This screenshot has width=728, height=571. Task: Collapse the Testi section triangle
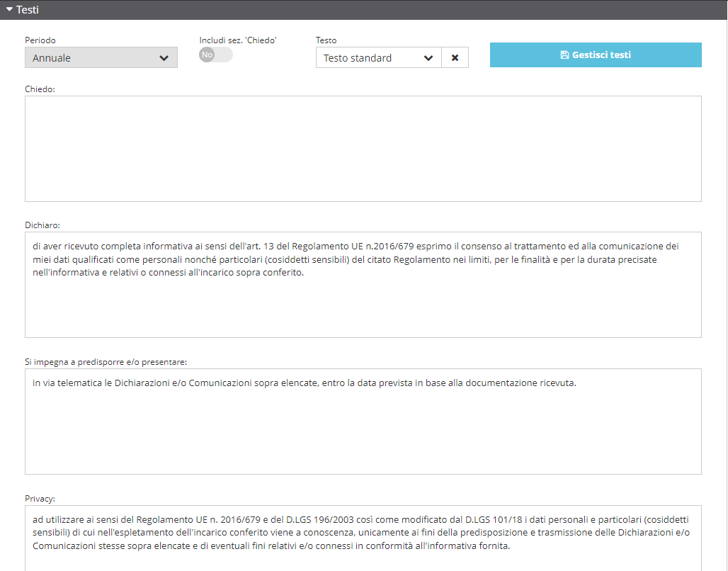[x=9, y=10]
